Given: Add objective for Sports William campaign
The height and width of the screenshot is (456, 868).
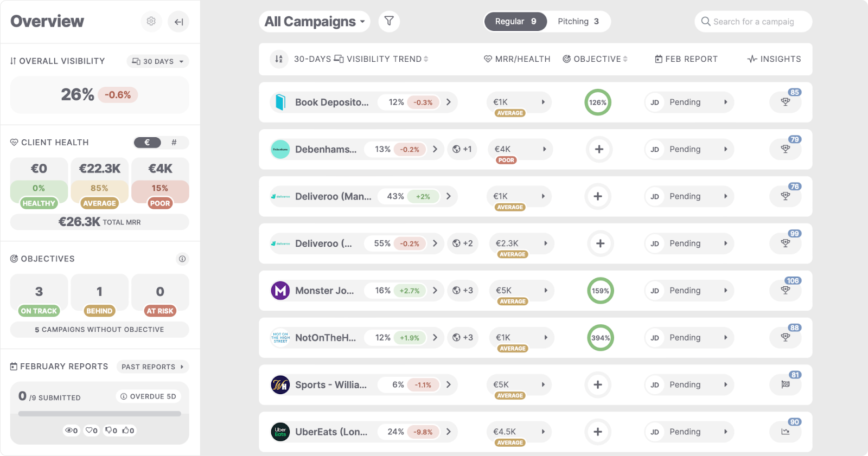Looking at the screenshot, I should (598, 384).
